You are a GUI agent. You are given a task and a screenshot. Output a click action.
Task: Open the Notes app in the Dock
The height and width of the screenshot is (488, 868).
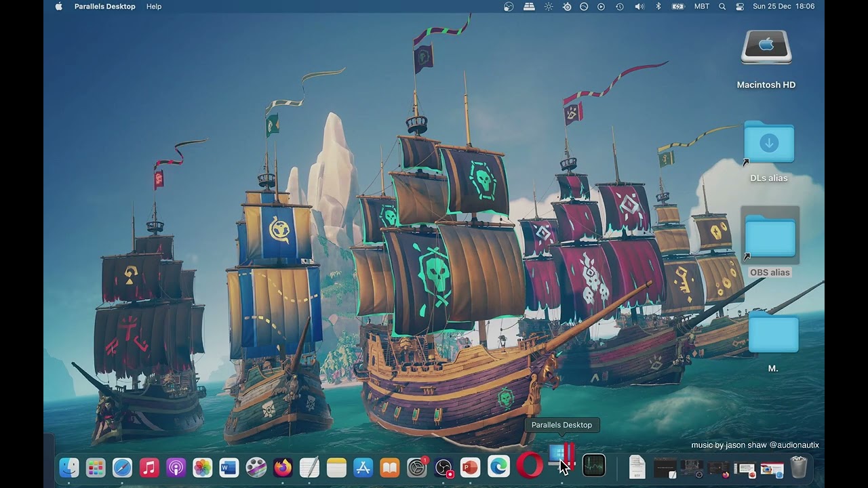click(x=336, y=467)
